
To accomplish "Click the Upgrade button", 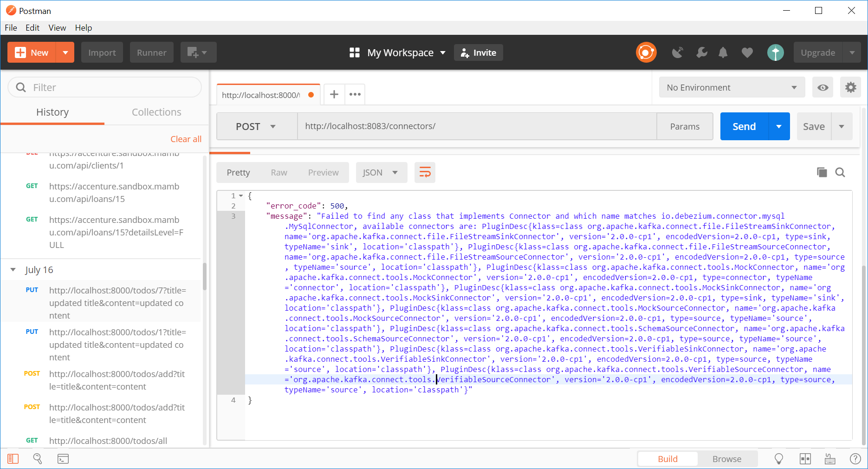I will click(x=818, y=52).
